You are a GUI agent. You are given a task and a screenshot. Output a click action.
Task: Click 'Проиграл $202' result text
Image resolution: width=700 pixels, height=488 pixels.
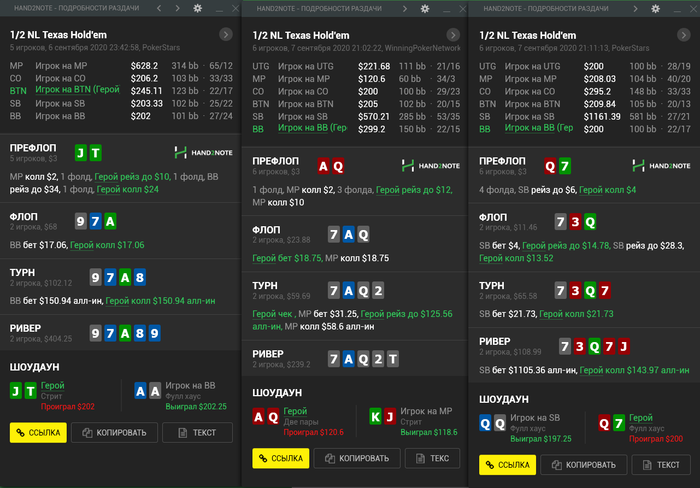(67, 407)
